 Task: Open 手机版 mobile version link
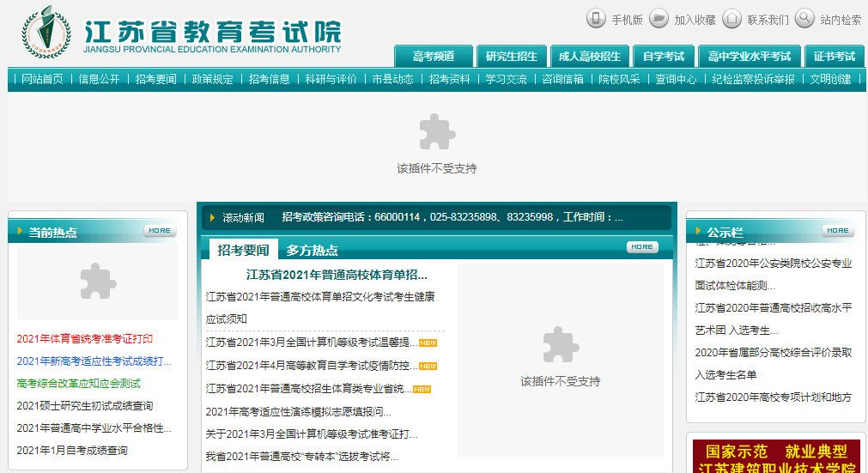627,20
